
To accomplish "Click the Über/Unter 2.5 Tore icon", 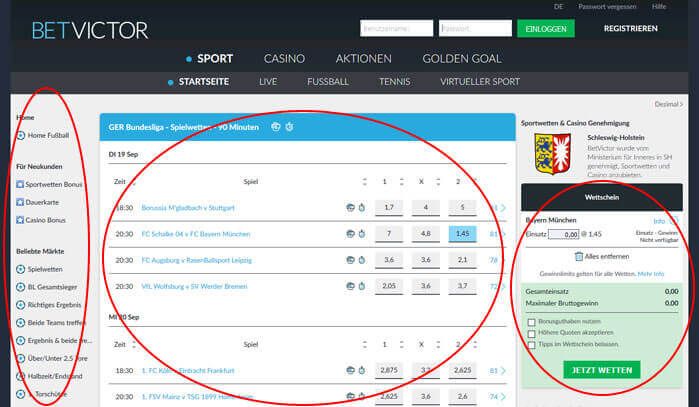I will [21, 358].
